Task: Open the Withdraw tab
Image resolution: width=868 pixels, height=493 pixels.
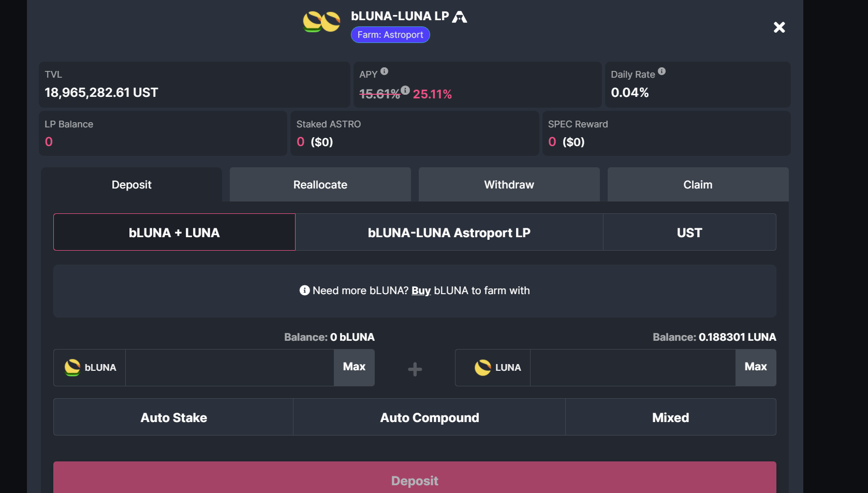Action: coord(509,185)
